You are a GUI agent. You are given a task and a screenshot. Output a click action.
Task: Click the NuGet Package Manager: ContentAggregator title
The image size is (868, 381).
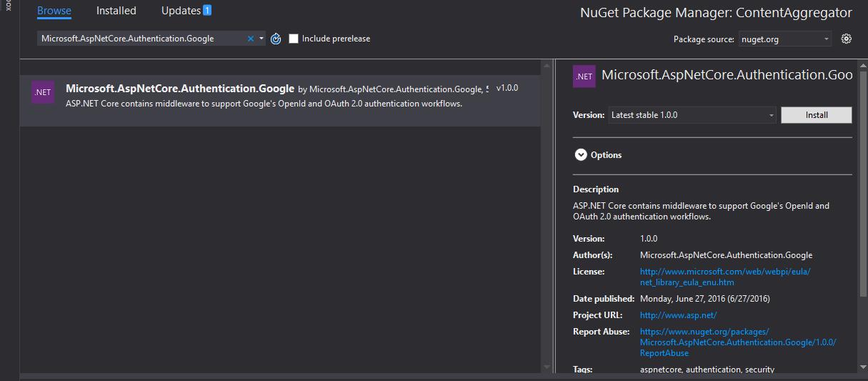click(x=716, y=13)
